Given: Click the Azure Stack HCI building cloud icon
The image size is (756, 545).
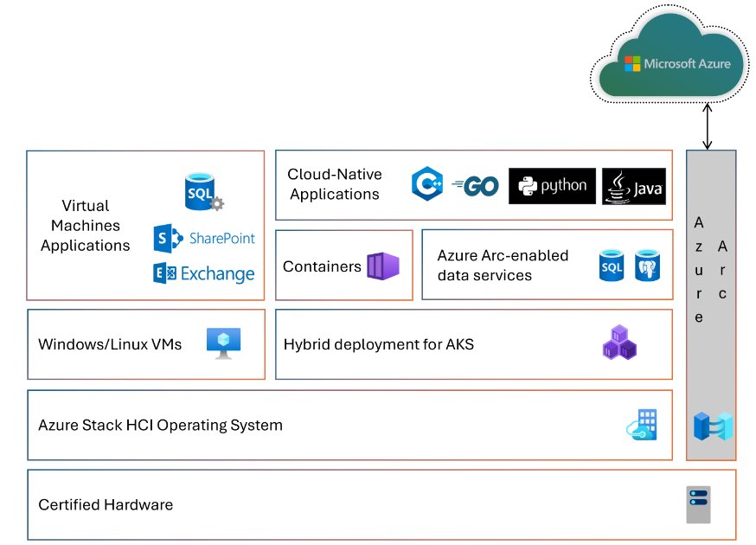Looking at the screenshot, I should 642,425.
